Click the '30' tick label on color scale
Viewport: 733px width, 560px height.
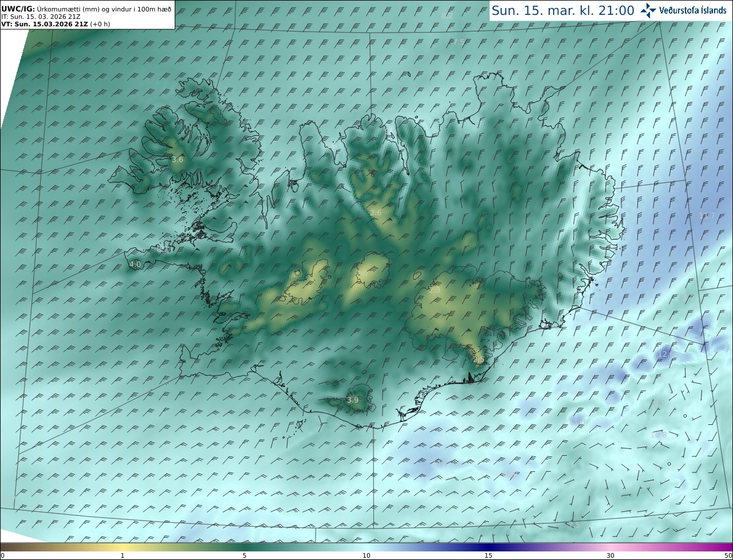pos(610,555)
